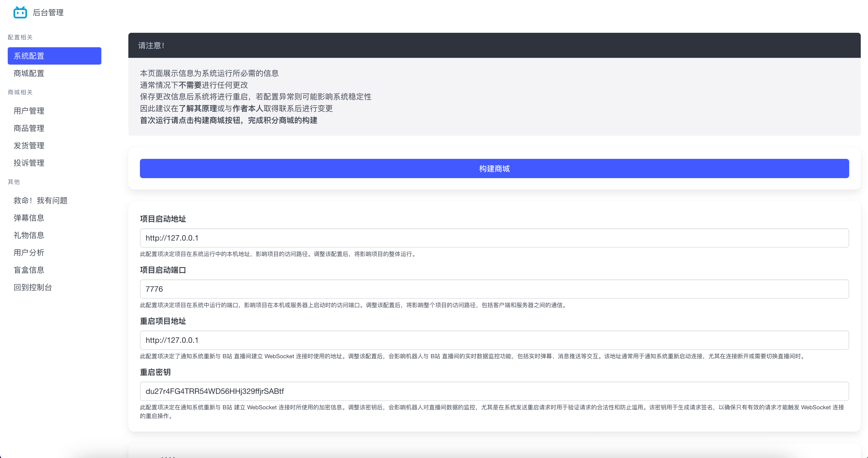868x458 pixels.
Task: Click the Bilibili TV logo icon
Action: (x=20, y=13)
